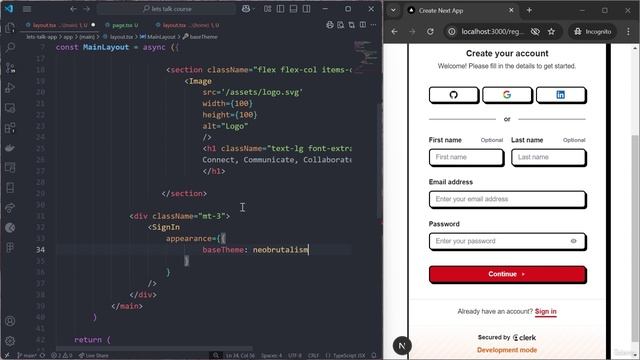Switch to the first layout.tsx editor tab
Image resolution: width=640 pixels, height=360 pixels.
point(60,25)
